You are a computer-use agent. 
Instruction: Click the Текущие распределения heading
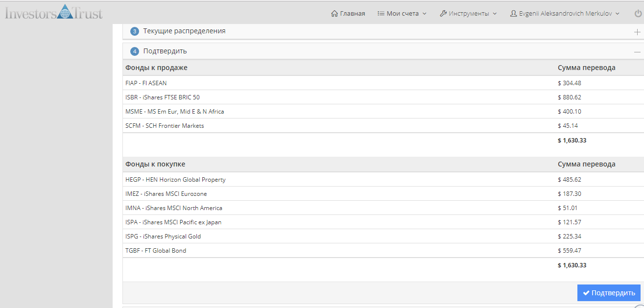184,31
